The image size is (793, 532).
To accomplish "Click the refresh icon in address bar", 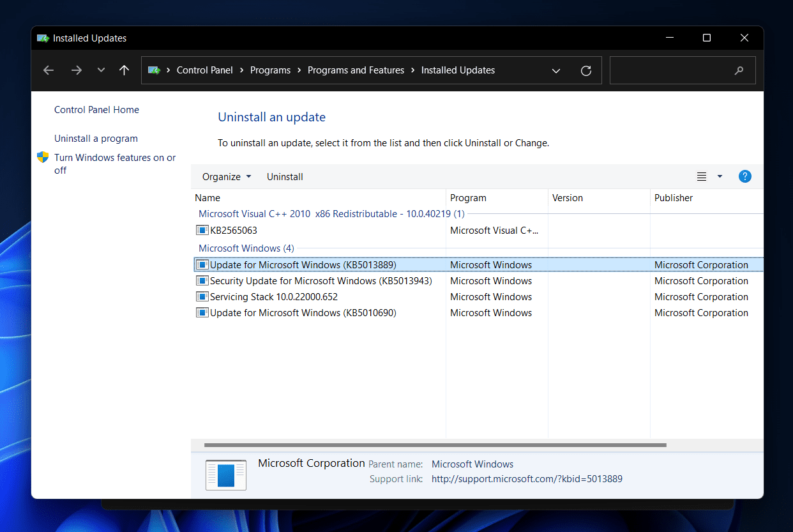I will [x=586, y=70].
